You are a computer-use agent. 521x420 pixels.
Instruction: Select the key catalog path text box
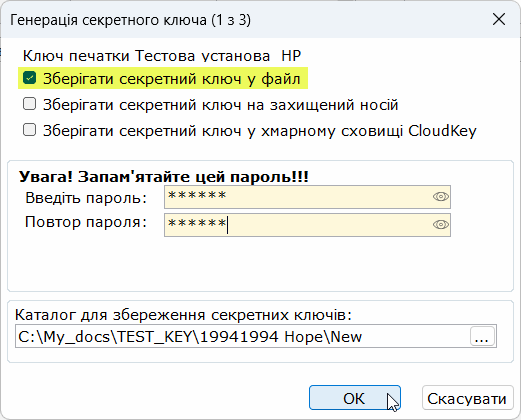(x=243, y=336)
